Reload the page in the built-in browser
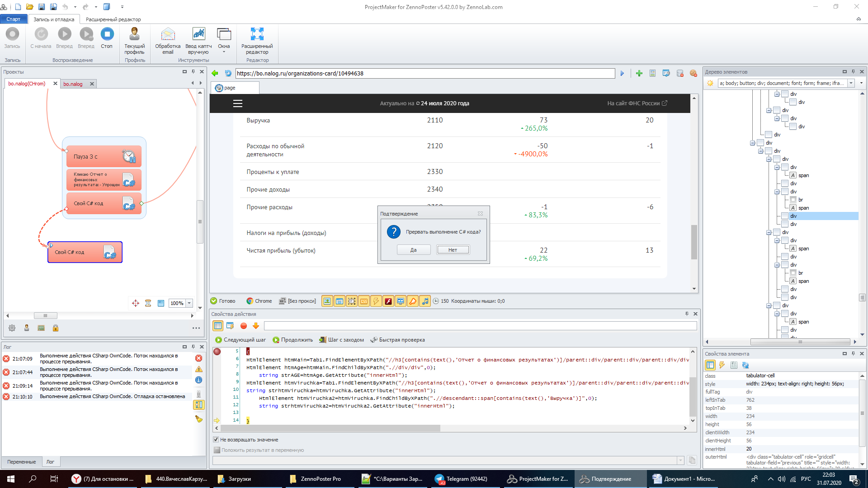868x488 pixels. click(x=228, y=73)
